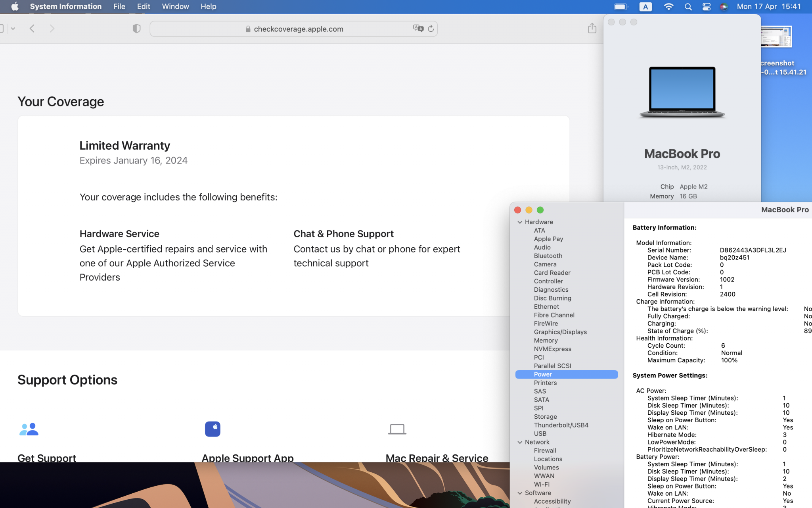Open Control Center icon
812x508 pixels.
coord(706,7)
